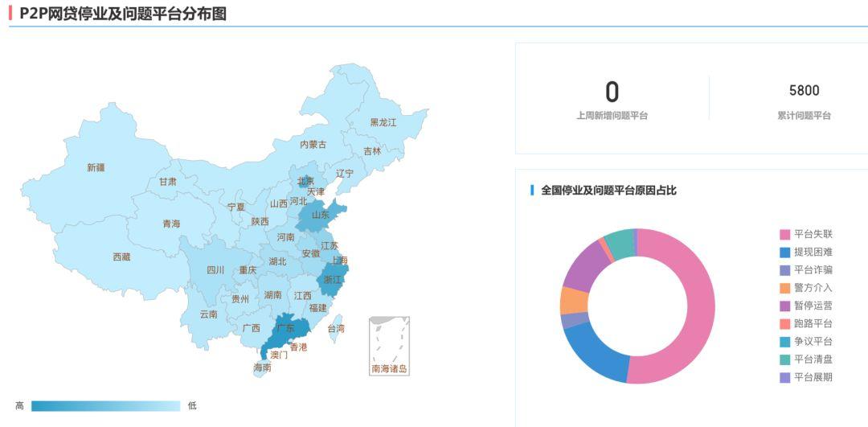The image size is (868, 427).
Task: Click 江西 province on the map
Action: pos(302,295)
